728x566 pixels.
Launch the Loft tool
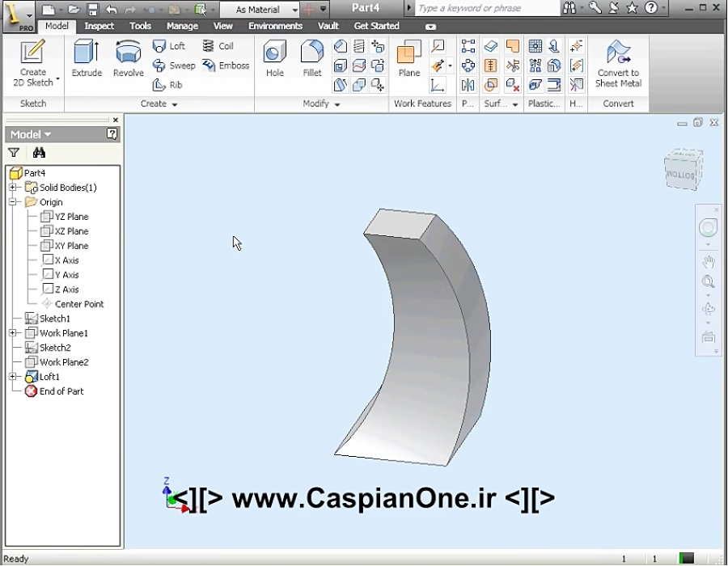pyautogui.click(x=170, y=46)
